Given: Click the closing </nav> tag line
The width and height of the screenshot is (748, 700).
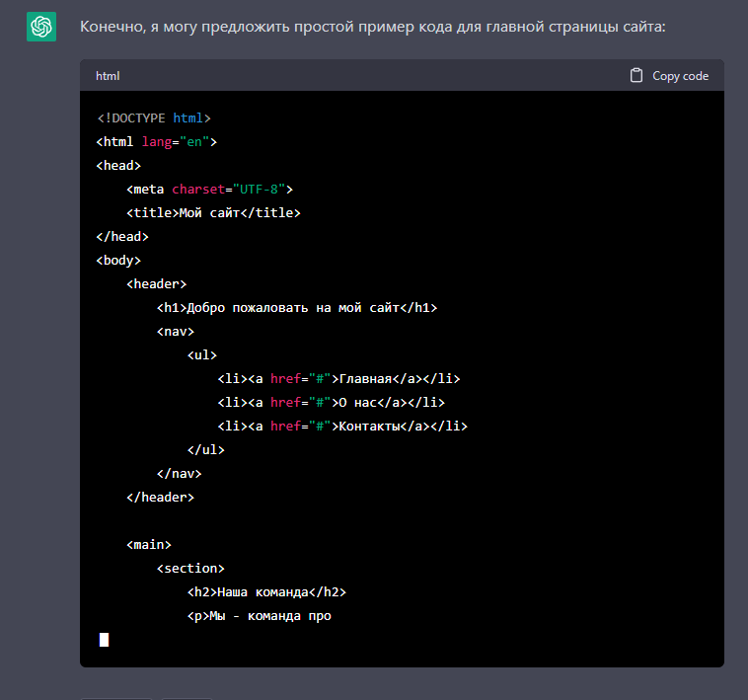Looking at the screenshot, I should pos(180,473).
